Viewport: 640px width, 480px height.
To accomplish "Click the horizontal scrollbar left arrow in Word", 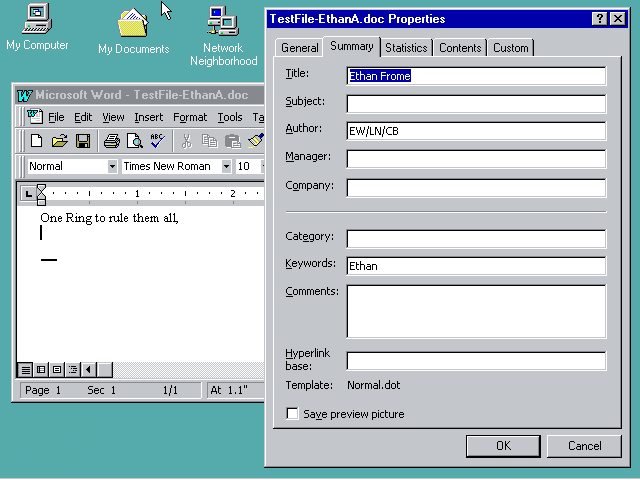I will (x=89, y=370).
